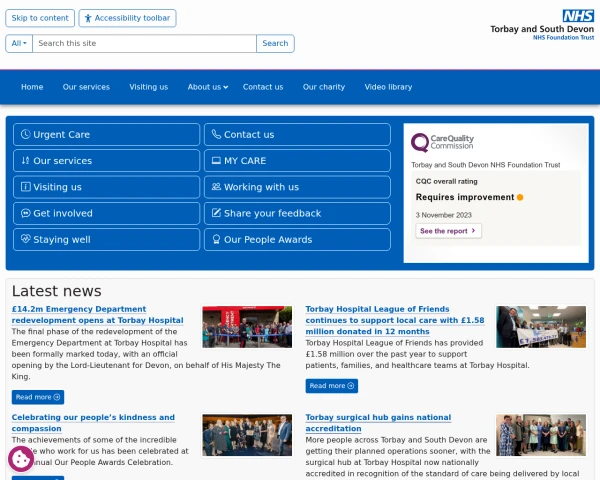This screenshot has width=600, height=480.
Task: Click Read more under League of Friends article
Action: click(332, 386)
